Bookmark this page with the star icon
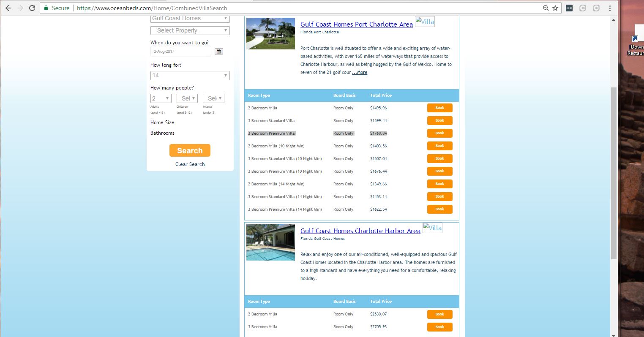 point(555,8)
